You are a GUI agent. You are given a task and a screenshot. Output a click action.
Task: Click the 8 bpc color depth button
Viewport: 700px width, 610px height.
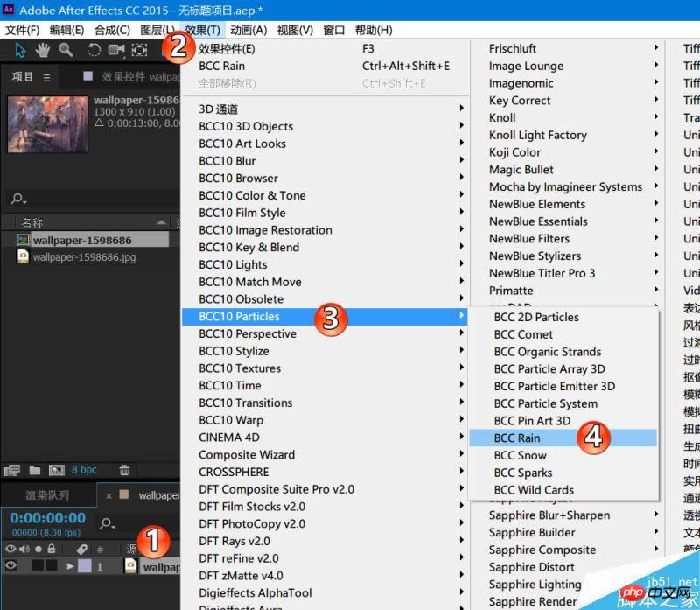(x=85, y=470)
